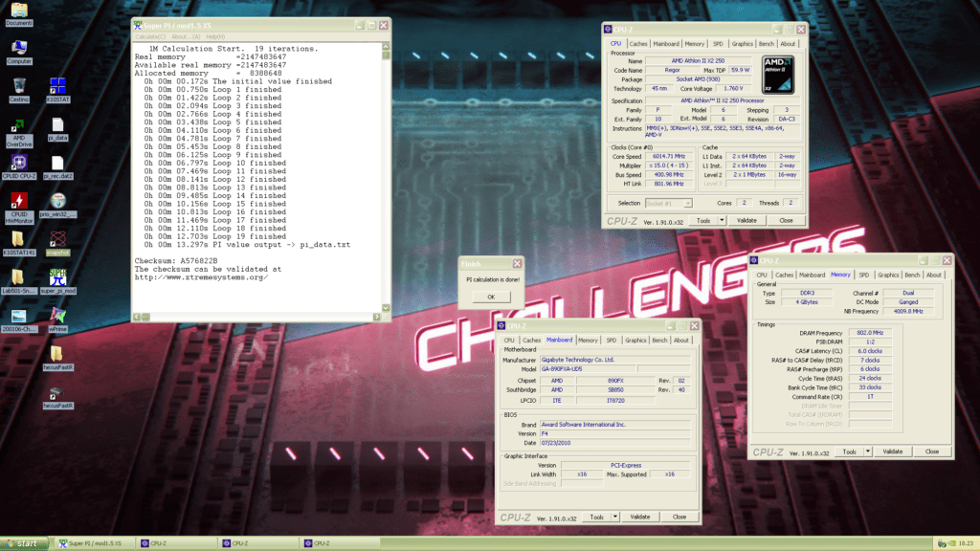Click the Checksum: A576822B line in Super PI
This screenshot has height=551, width=980.
176,261
